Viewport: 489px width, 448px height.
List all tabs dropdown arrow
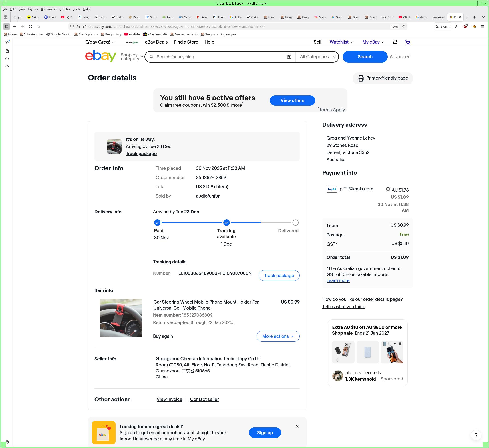(483, 17)
